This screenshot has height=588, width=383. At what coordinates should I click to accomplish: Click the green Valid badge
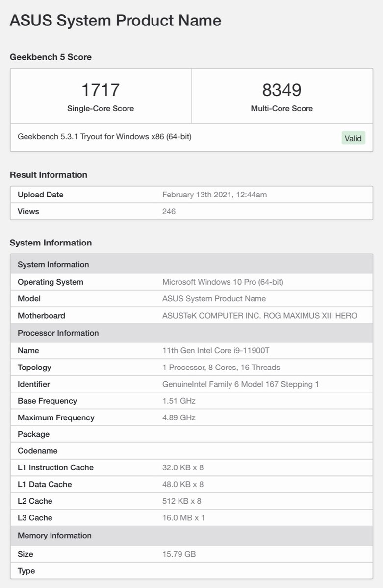tap(353, 138)
